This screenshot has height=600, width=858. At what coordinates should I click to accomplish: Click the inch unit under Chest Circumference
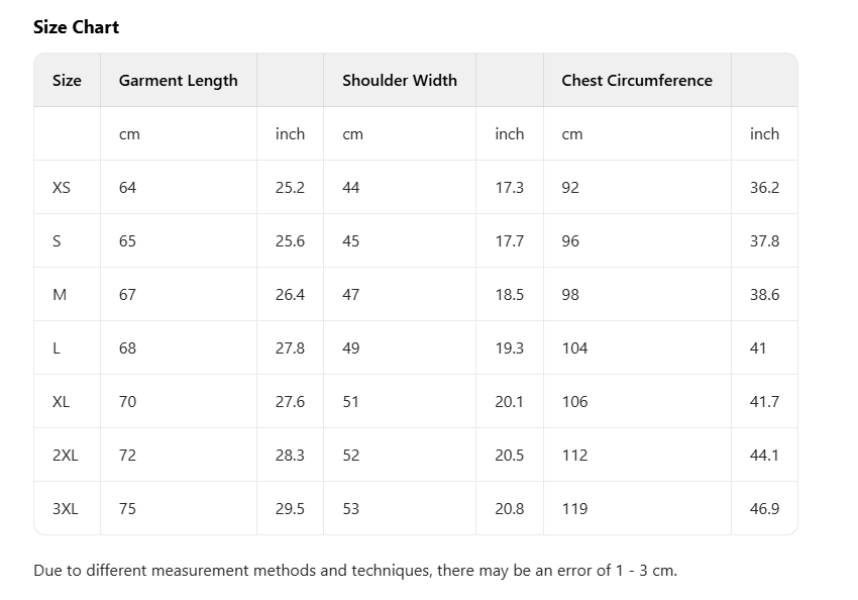(764, 134)
